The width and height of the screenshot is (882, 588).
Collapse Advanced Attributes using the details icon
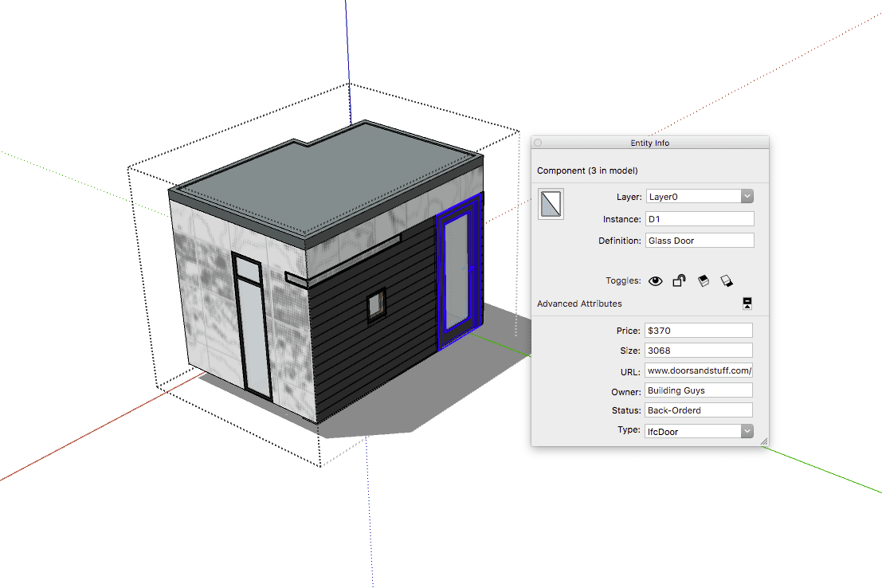(x=747, y=303)
